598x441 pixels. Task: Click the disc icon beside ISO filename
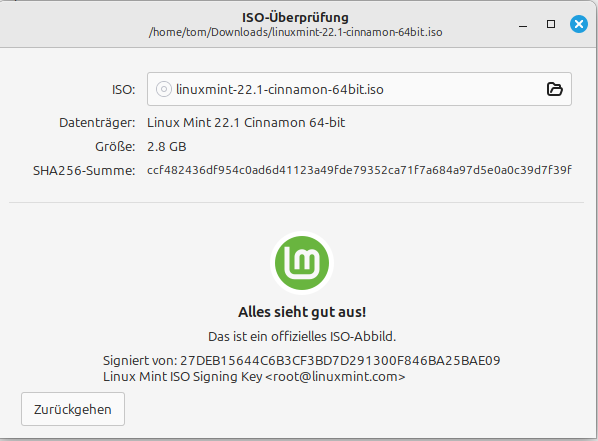click(164, 89)
